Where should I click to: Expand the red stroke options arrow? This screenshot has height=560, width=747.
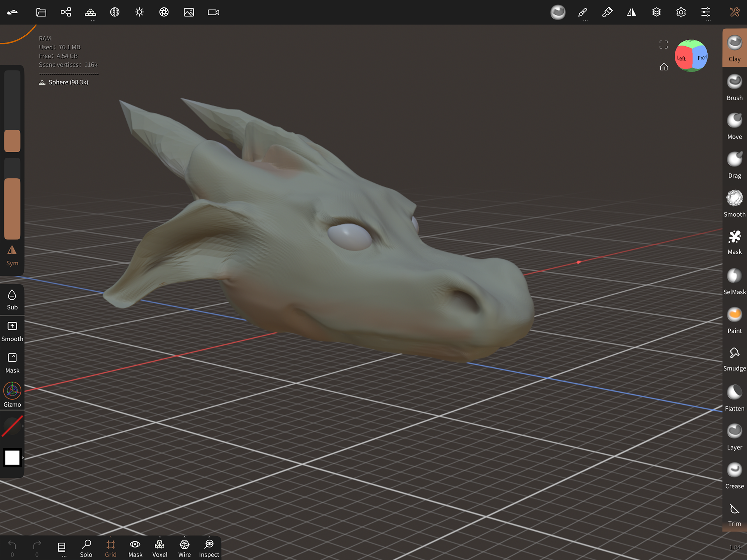tap(23, 426)
